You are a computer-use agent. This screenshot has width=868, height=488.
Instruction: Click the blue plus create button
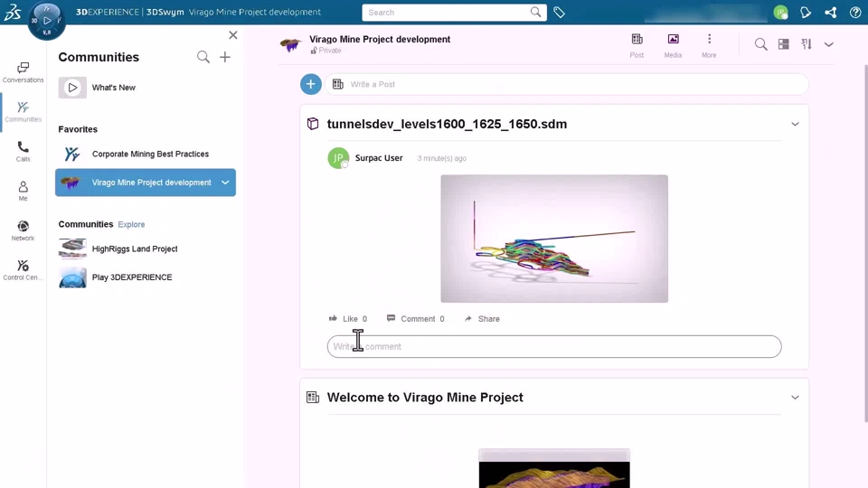tap(310, 84)
